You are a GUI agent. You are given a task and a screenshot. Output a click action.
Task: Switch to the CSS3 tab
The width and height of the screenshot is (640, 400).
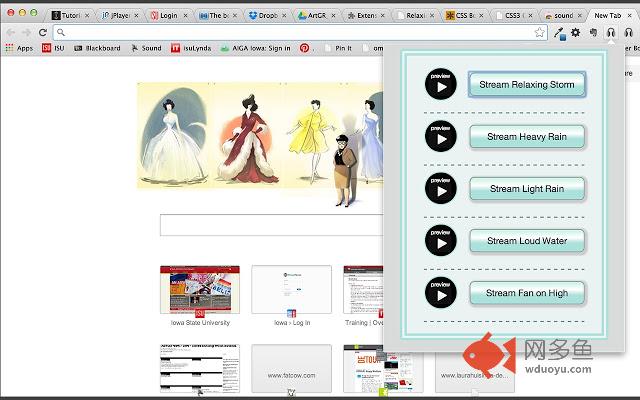513,16
